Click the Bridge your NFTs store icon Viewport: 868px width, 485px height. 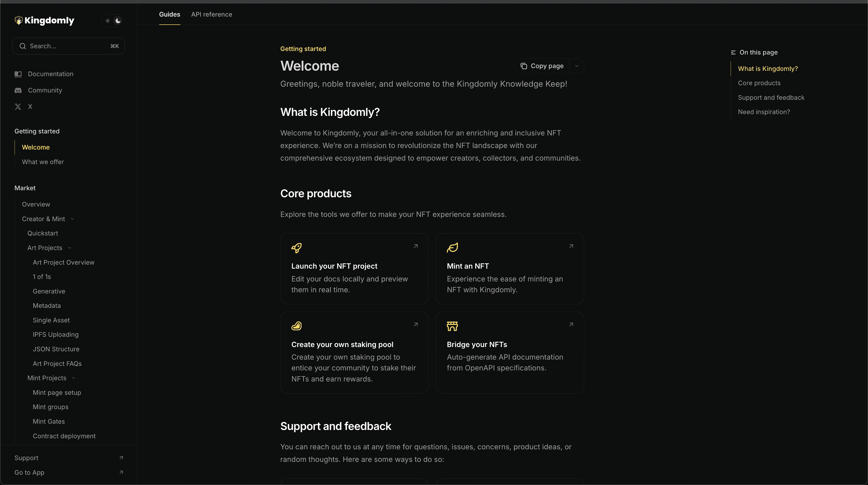click(452, 326)
